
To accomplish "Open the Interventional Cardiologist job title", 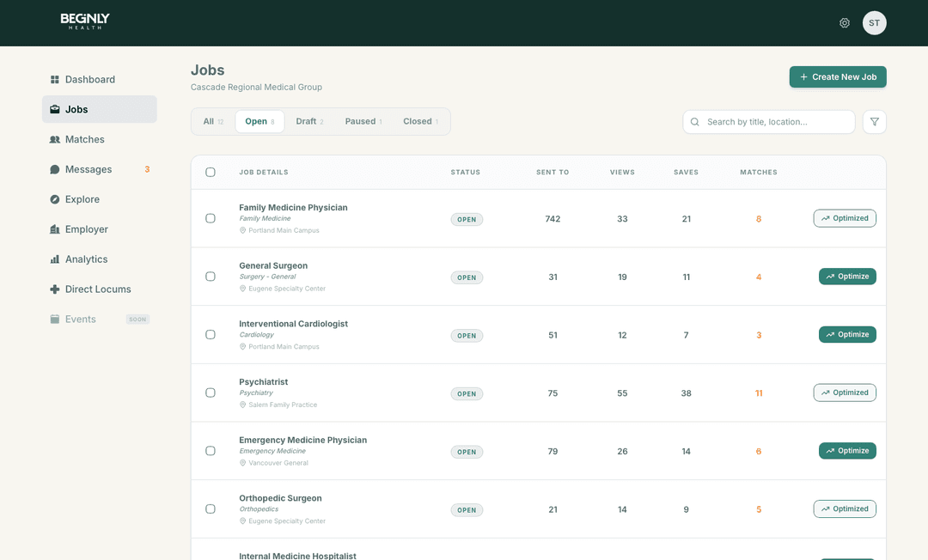I will tap(293, 324).
